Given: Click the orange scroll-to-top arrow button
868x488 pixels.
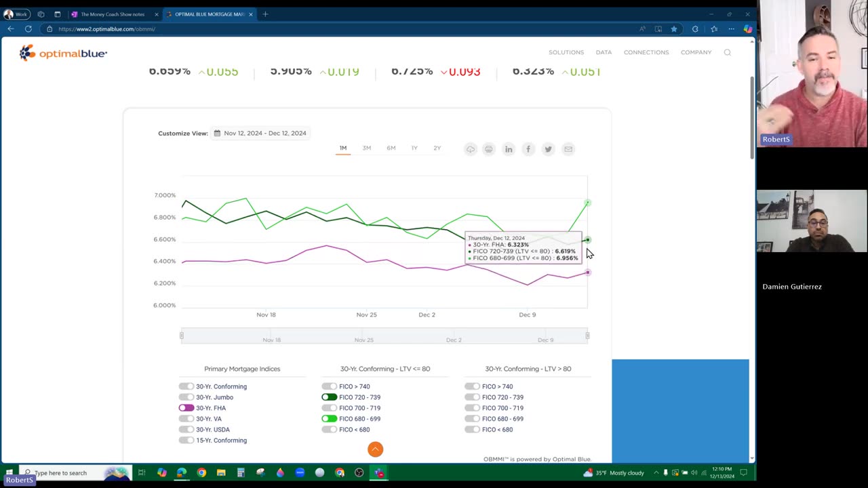Looking at the screenshot, I should [375, 449].
